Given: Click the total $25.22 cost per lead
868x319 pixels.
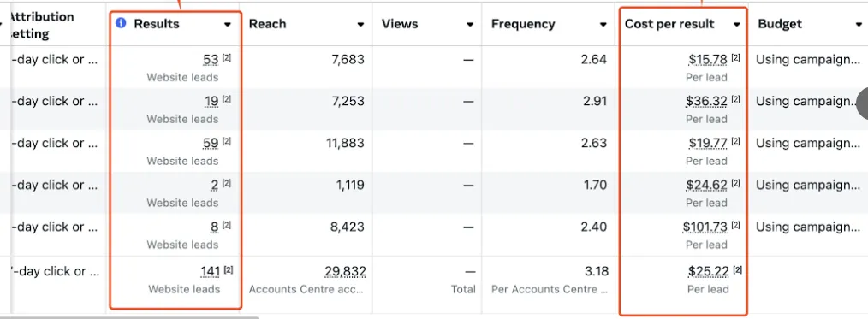Looking at the screenshot, I should click(709, 271).
